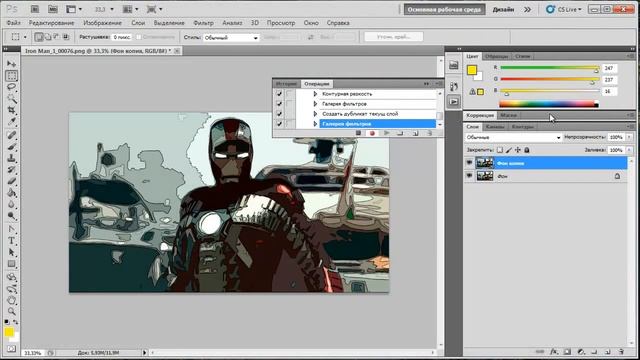Open the Стиль dropdown in options bar
The image size is (640, 360).
(x=231, y=38)
